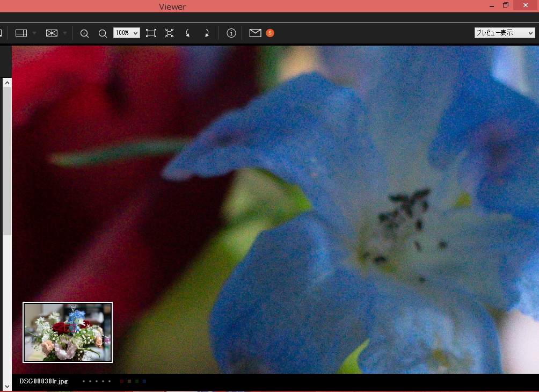Image resolution: width=539 pixels, height=392 pixels.
Task: Expand the split view layout arrow
Action: [34, 33]
